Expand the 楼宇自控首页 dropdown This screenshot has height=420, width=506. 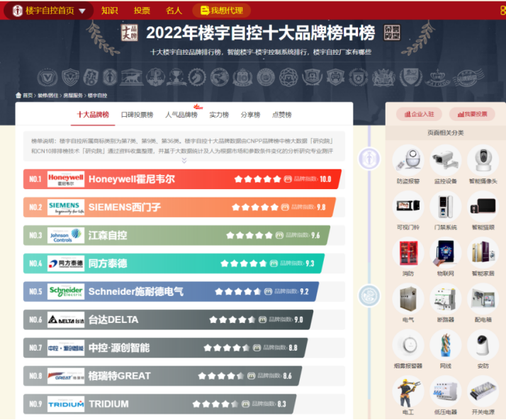(x=82, y=11)
